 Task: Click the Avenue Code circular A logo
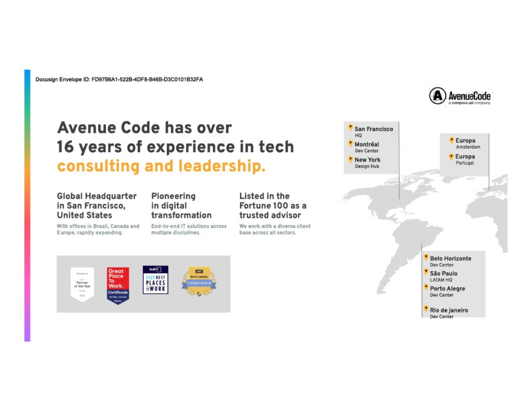(x=437, y=96)
